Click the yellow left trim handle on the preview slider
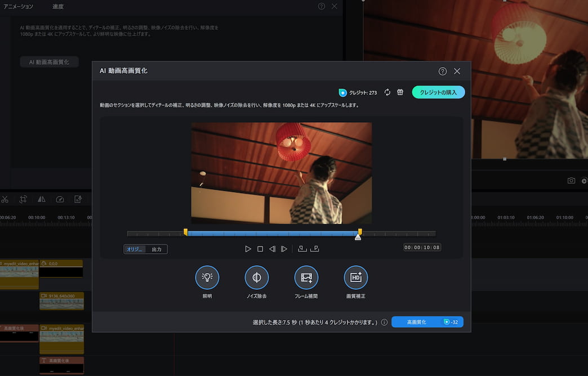The height and width of the screenshot is (376, 588). pos(186,232)
